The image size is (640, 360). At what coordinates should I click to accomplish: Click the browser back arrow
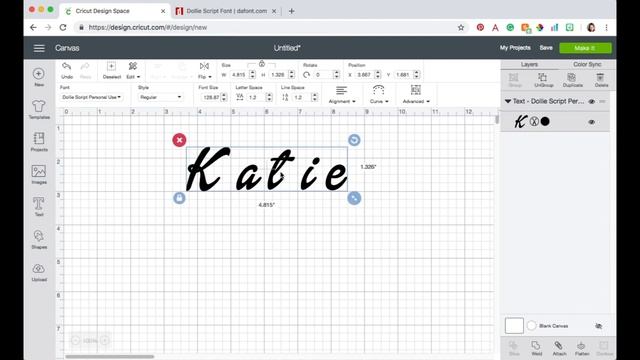33,27
